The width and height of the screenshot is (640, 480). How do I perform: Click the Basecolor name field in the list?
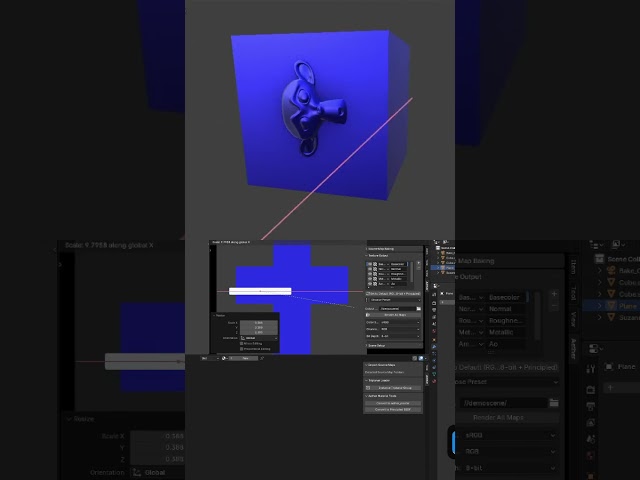click(x=399, y=264)
